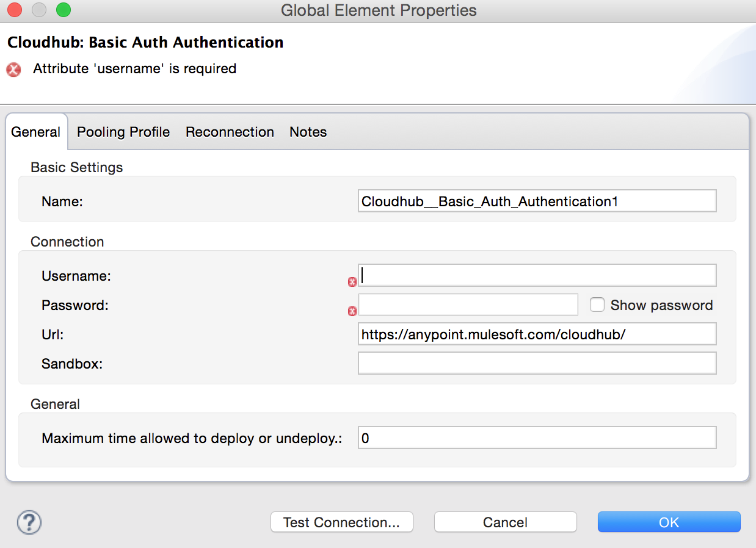Click the Url field with the Mulesoft address

tap(537, 334)
